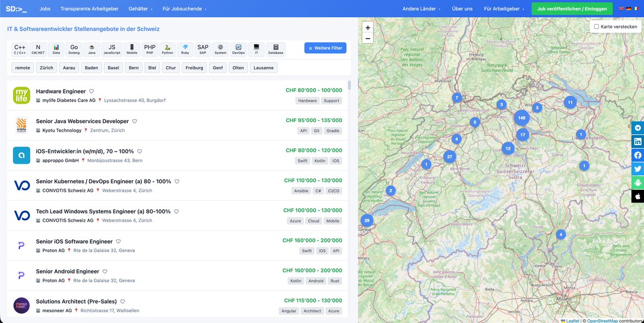Select the SAP category icon

[203, 49]
